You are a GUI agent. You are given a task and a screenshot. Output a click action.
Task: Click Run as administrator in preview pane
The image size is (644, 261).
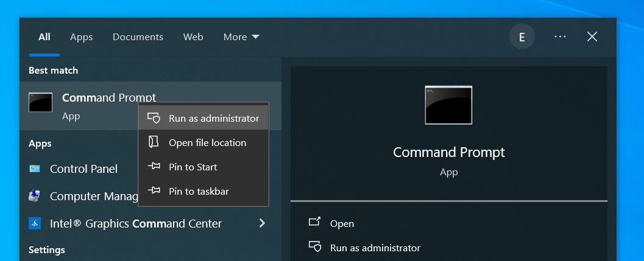coord(375,248)
